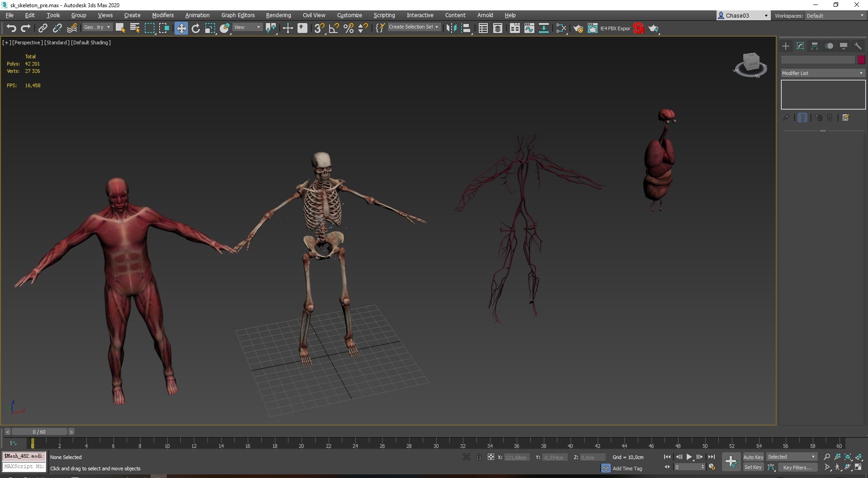This screenshot has height=478, width=868.
Task: Play the animation in the viewport
Action: pos(689,457)
